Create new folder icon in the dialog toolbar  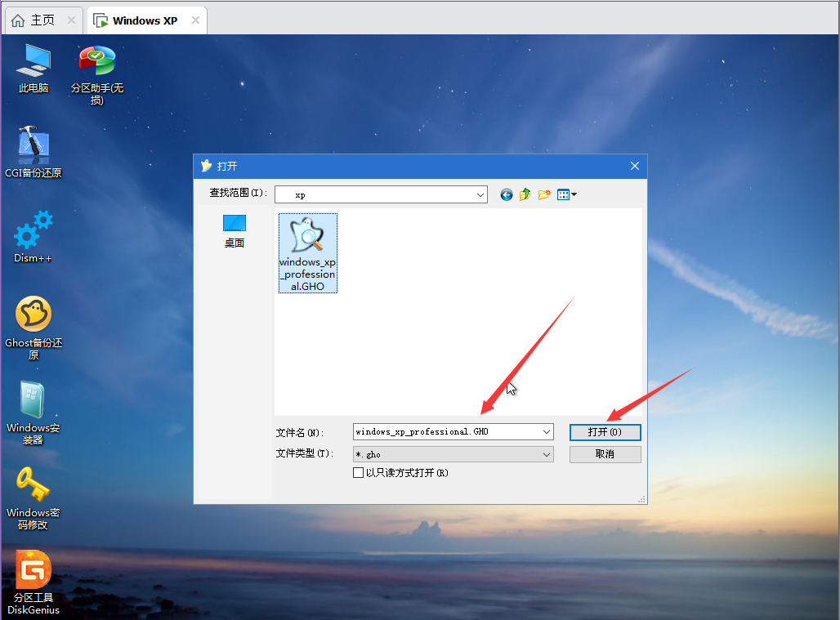point(544,194)
